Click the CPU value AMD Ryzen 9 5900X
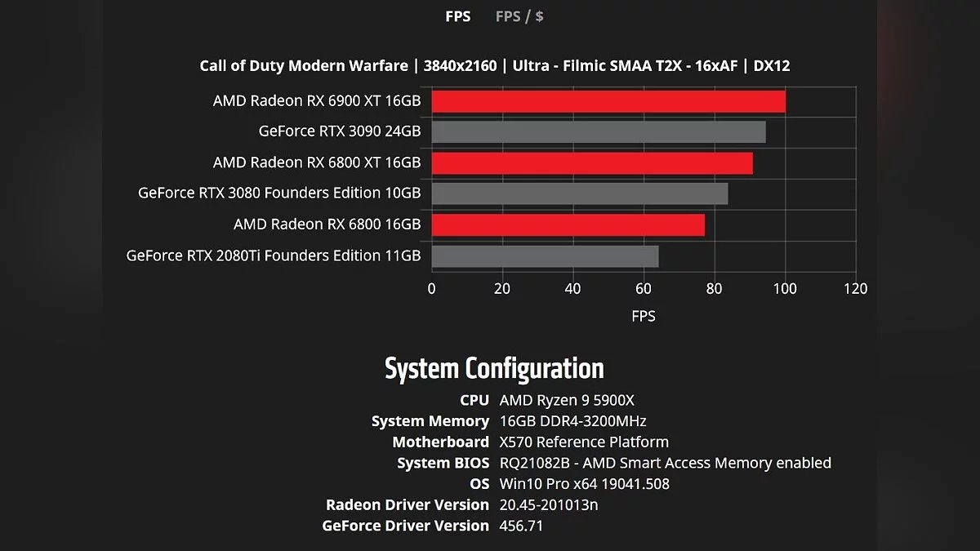Image resolution: width=980 pixels, height=551 pixels. (567, 400)
